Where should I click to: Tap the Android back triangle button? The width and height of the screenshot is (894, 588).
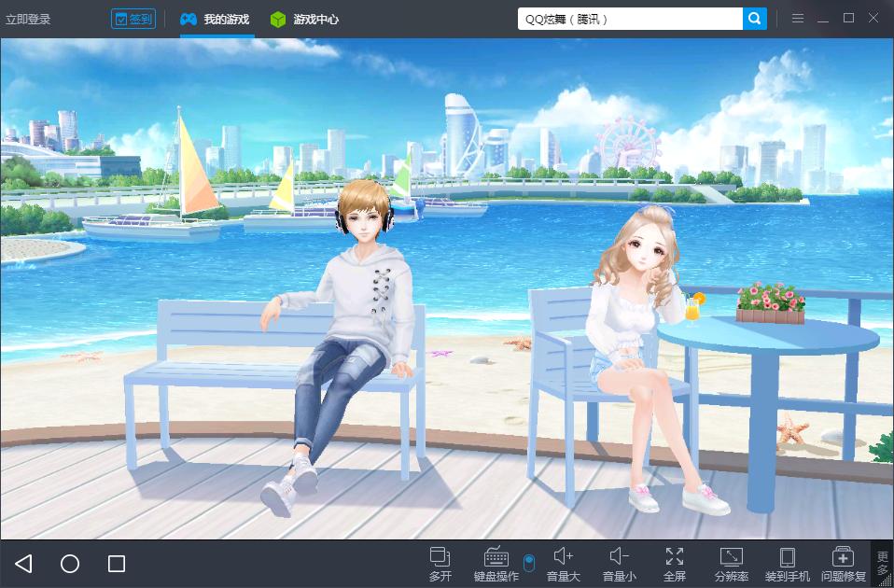coord(23,564)
